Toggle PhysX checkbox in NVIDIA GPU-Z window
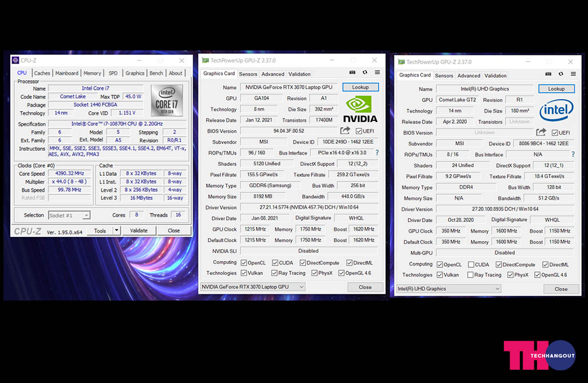 [x=314, y=273]
